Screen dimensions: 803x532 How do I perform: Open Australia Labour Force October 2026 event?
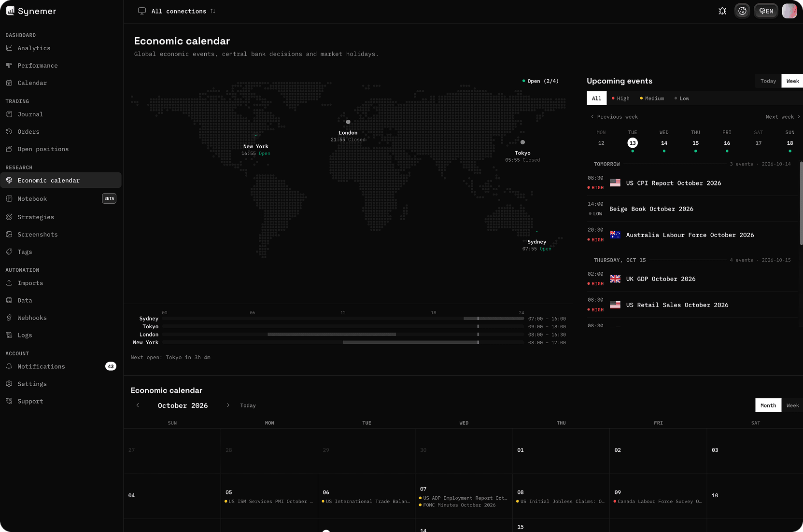tap(692, 235)
